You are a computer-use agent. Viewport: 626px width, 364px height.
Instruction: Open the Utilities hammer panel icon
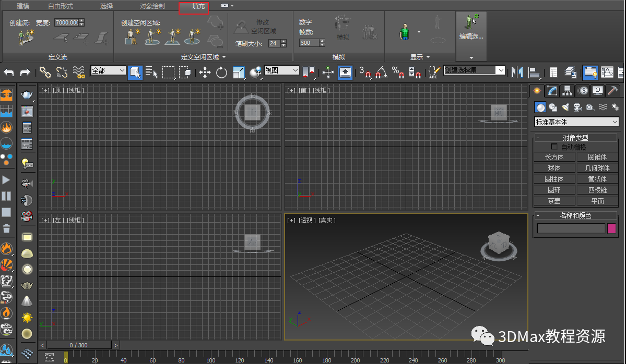612,91
